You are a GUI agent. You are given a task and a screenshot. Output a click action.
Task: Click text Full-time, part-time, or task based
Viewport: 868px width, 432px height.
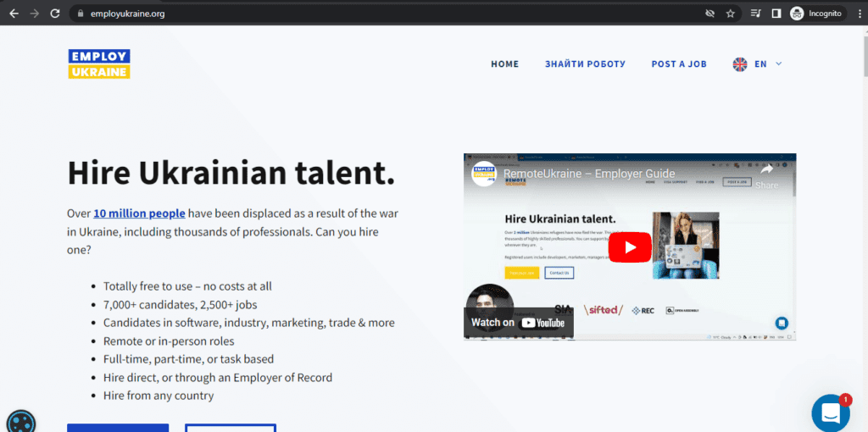point(189,359)
